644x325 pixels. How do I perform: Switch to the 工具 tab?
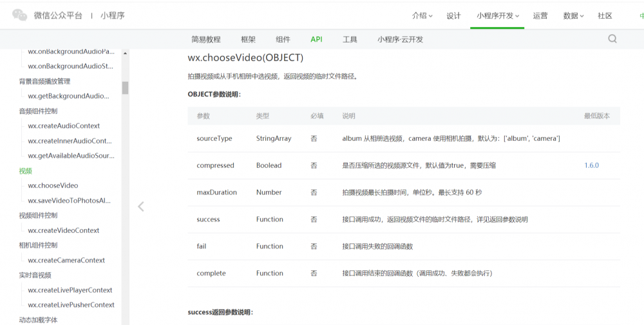(350, 39)
